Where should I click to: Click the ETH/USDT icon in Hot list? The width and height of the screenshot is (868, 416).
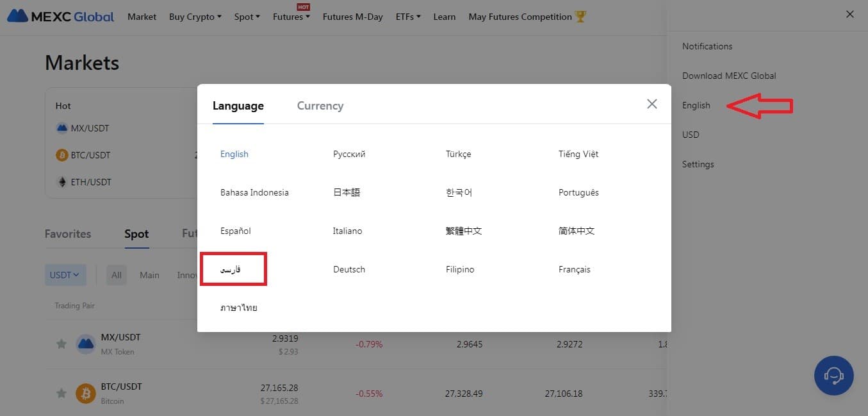pyautogui.click(x=62, y=182)
